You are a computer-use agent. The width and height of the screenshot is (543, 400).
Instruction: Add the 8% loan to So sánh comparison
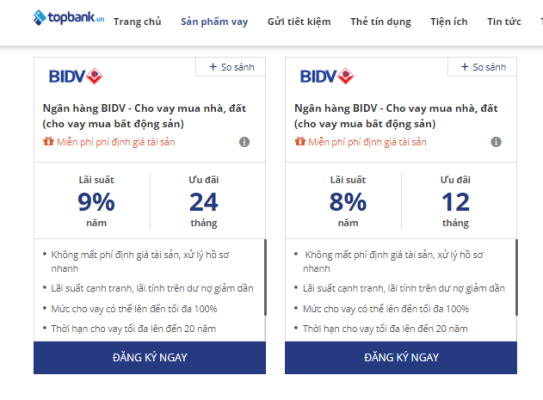(x=483, y=67)
